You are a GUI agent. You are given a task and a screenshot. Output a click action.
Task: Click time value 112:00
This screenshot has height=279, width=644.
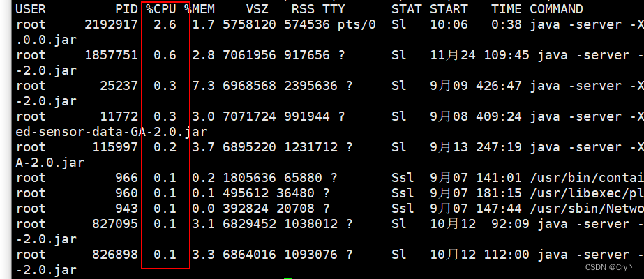coord(506,255)
